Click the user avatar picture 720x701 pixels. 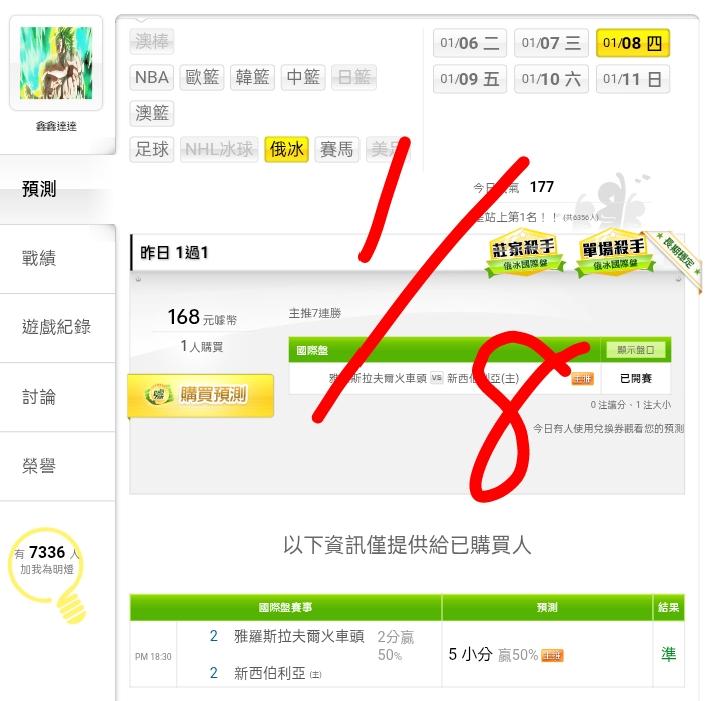56,63
